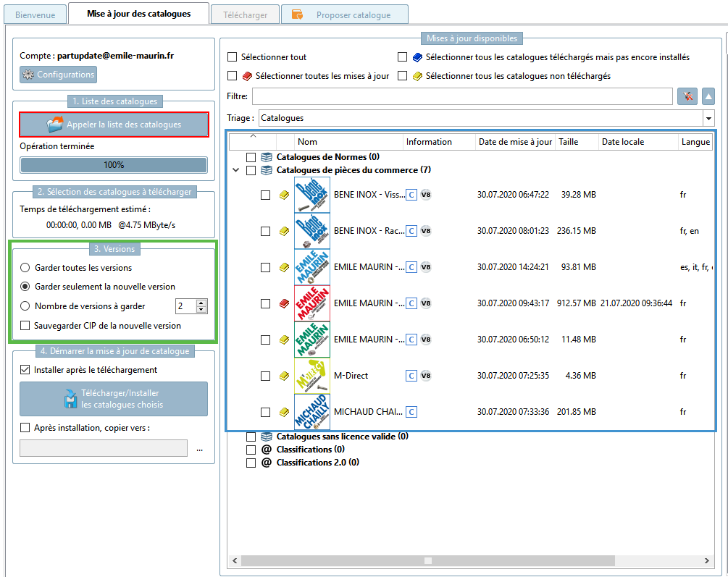Click Appeler la liste des catalogues
This screenshot has height=577, width=728.
(114, 125)
